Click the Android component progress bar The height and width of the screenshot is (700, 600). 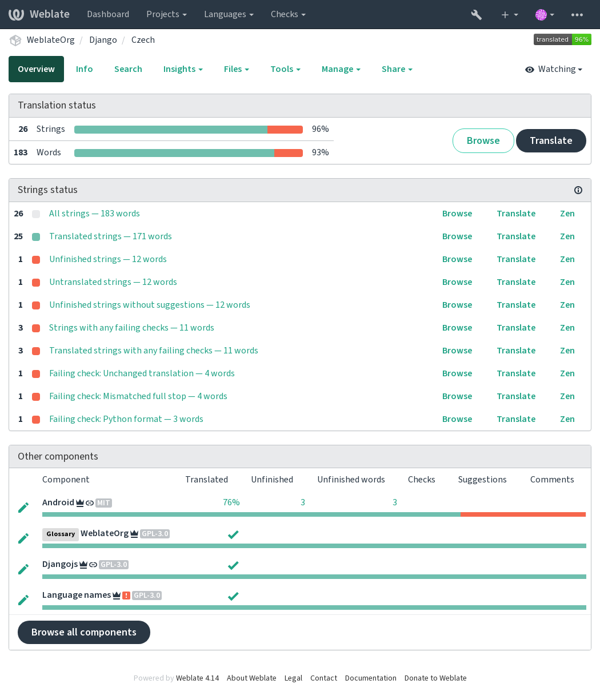pyautogui.click(x=314, y=514)
